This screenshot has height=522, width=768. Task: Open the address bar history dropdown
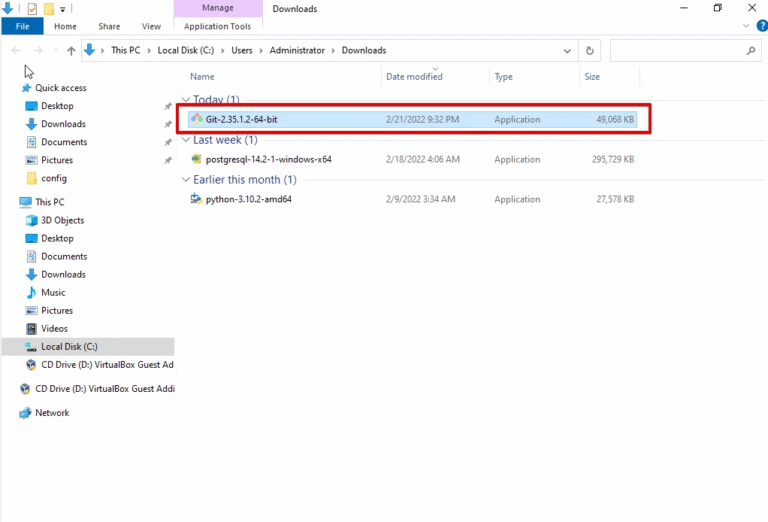pos(567,51)
